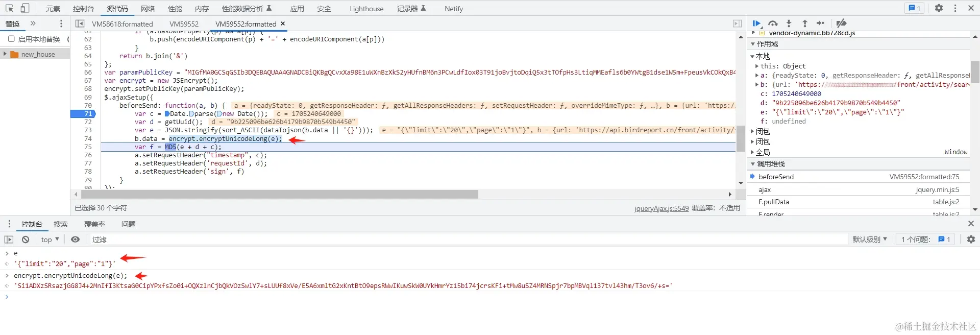980x335 pixels.
Task: Close the VM59552:formatted tab
Action: (283, 23)
